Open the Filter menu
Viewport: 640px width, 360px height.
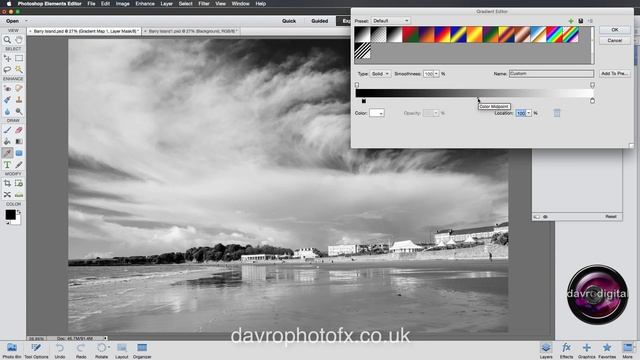pyautogui.click(x=204, y=4)
